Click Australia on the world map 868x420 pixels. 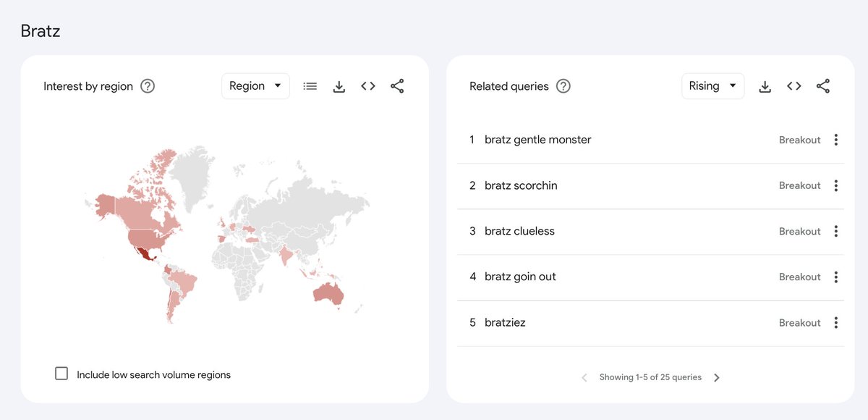tap(328, 293)
